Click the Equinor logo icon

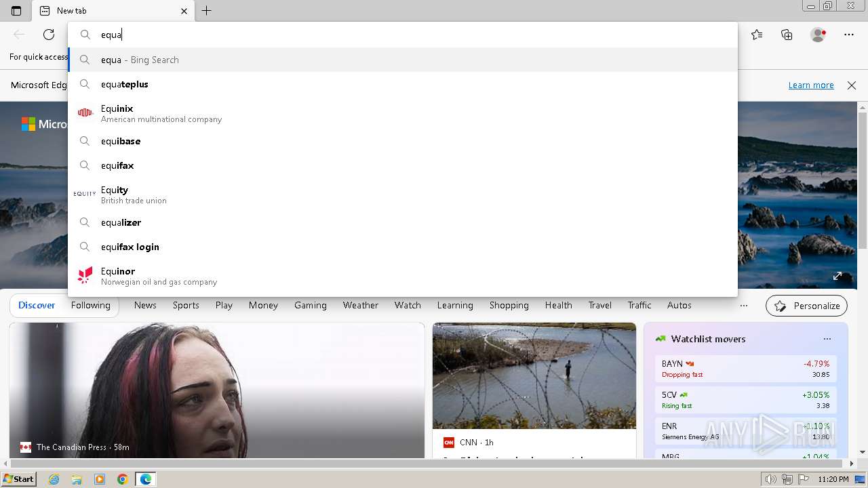point(85,274)
